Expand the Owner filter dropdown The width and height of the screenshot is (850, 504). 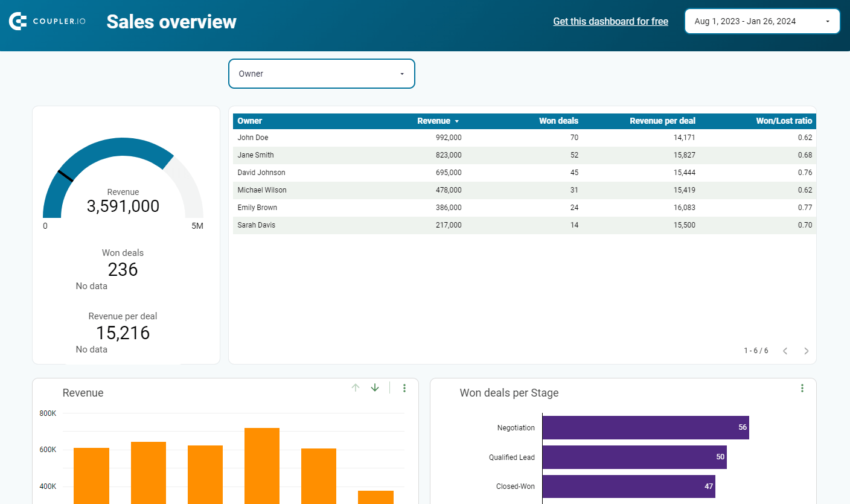point(322,74)
